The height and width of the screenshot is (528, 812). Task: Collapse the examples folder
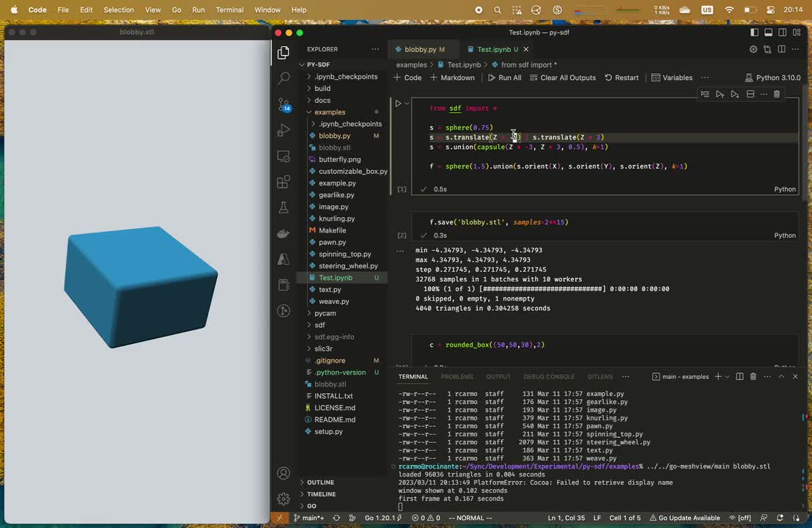click(x=329, y=112)
